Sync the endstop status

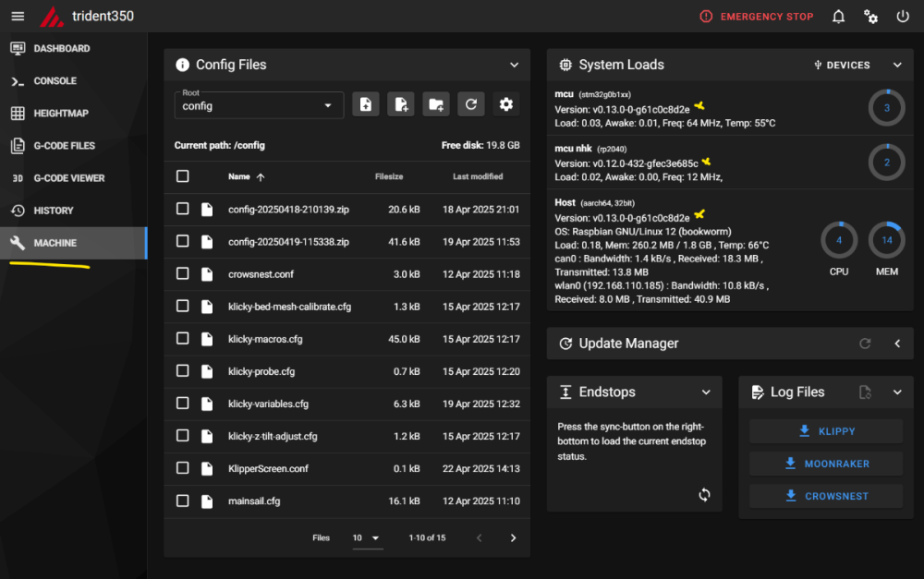(704, 495)
